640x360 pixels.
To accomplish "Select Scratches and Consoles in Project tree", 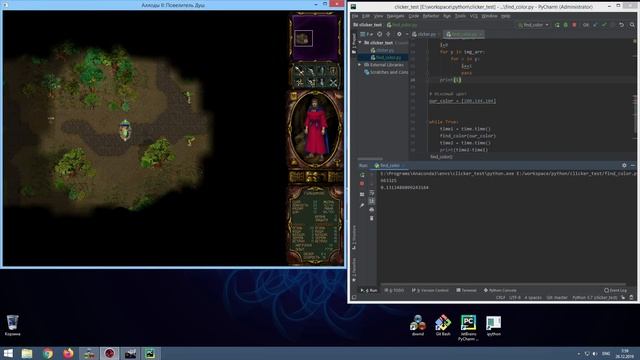I will click(x=386, y=72).
